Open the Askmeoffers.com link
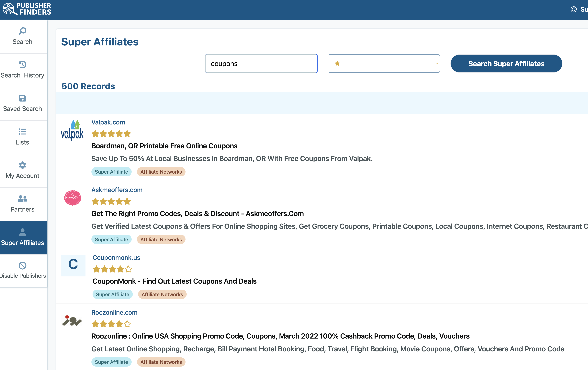The width and height of the screenshot is (588, 370). [x=117, y=190]
